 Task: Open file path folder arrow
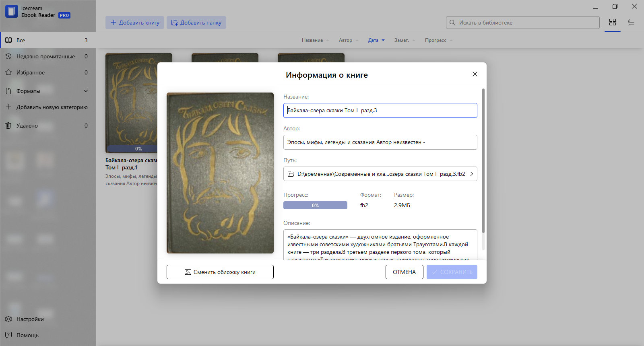click(472, 174)
